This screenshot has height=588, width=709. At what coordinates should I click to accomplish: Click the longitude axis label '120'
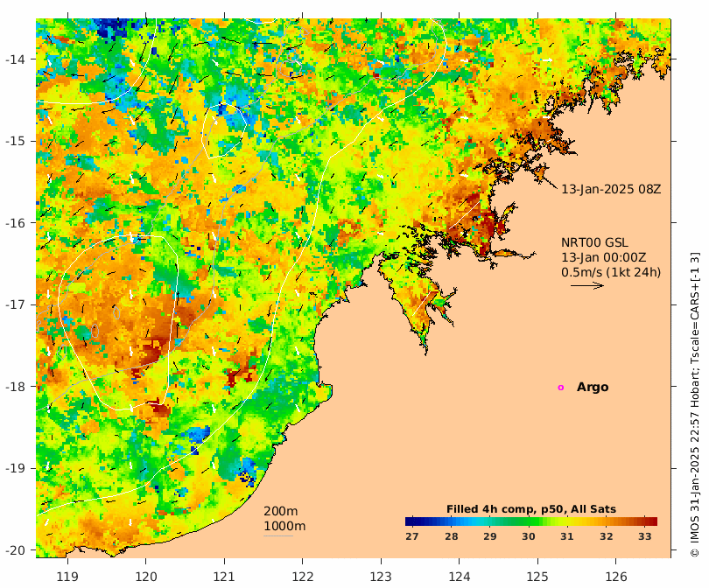[146, 577]
